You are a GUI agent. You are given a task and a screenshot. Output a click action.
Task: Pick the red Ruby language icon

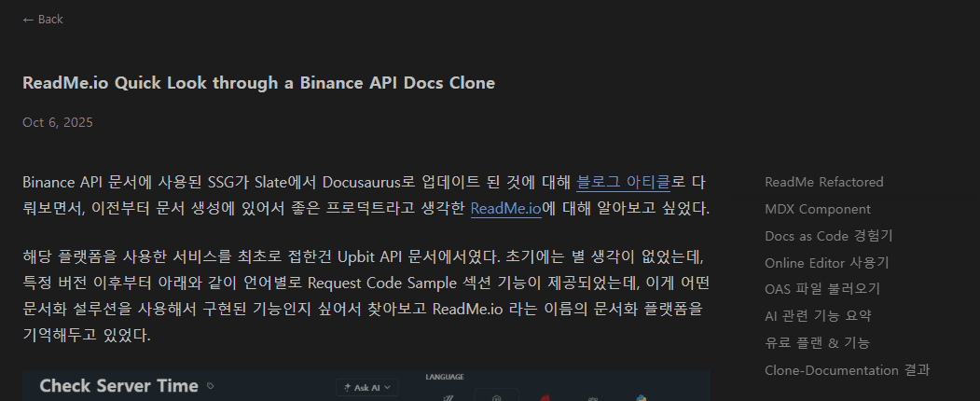(x=545, y=397)
